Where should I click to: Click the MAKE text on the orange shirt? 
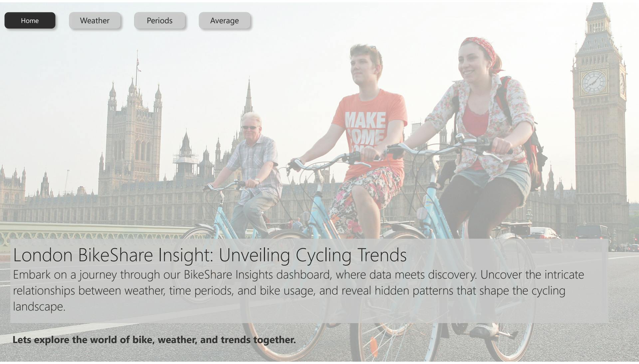tap(365, 120)
